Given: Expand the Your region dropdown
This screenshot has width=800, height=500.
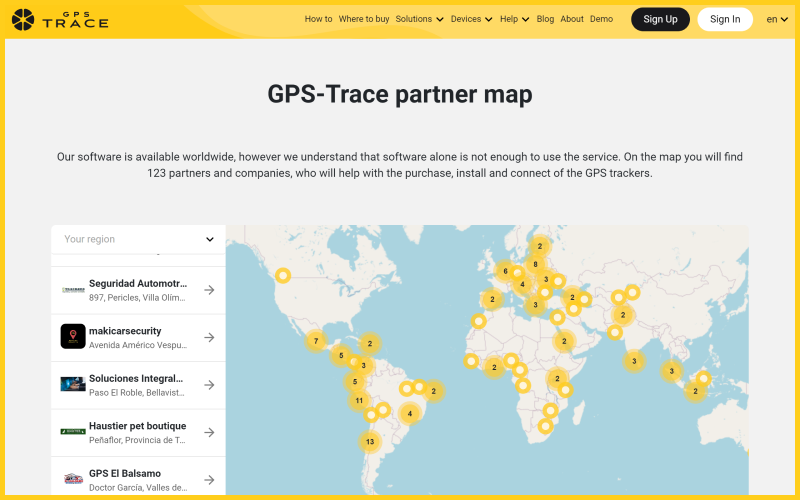Looking at the screenshot, I should click(x=139, y=239).
